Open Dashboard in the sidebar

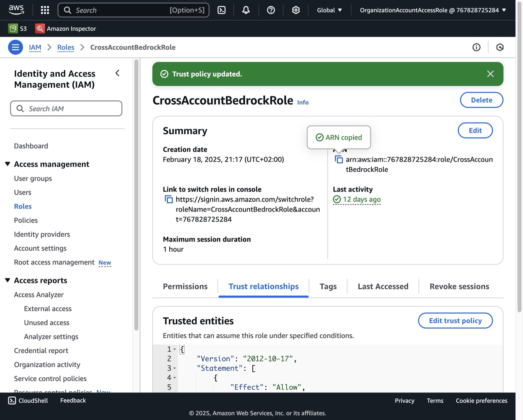point(31,146)
